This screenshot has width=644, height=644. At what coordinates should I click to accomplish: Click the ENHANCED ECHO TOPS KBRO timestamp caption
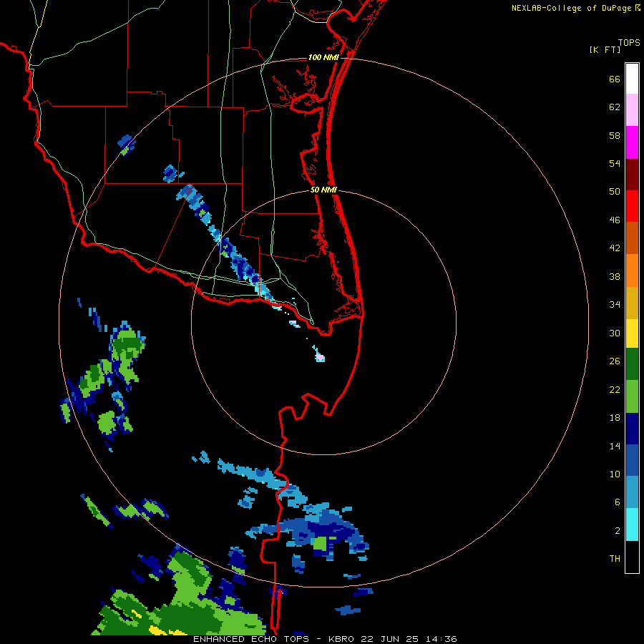point(325,639)
